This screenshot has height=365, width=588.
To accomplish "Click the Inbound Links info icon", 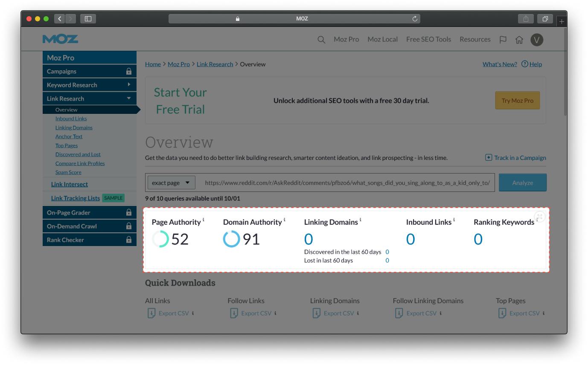I will [x=454, y=220].
